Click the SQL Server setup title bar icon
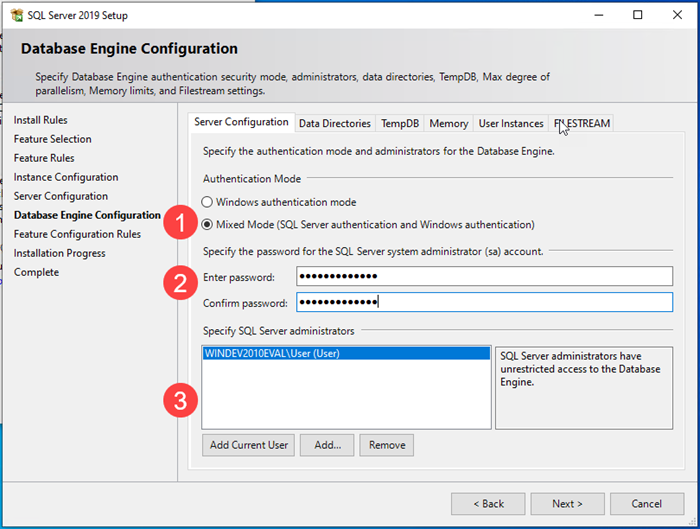The width and height of the screenshot is (700, 529). (x=17, y=15)
